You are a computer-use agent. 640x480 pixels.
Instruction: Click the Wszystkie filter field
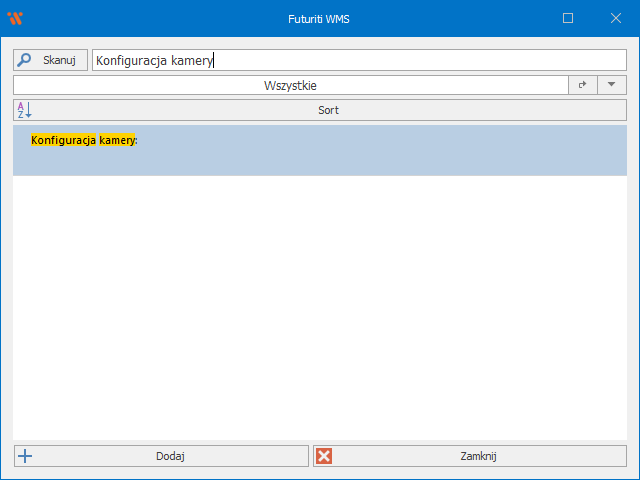pyautogui.click(x=290, y=86)
